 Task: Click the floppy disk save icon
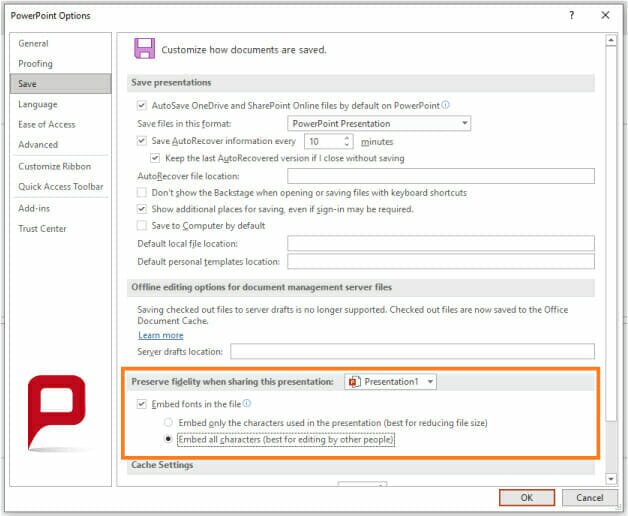(145, 49)
